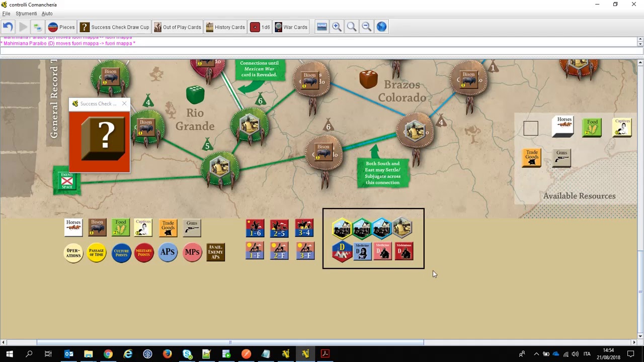Zoom out of the map
The height and width of the screenshot is (362, 644).
point(367,27)
